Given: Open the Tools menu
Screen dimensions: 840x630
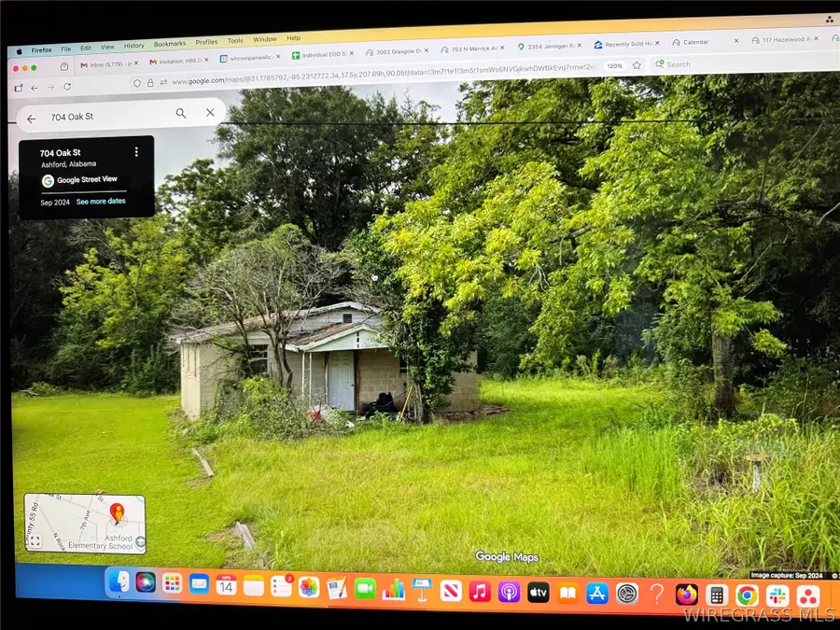Looking at the screenshot, I should pos(235,41).
